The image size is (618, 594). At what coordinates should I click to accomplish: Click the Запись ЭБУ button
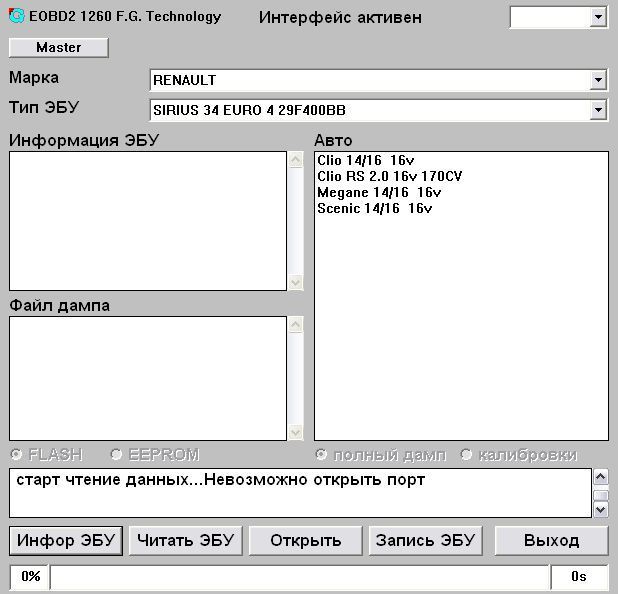point(425,540)
